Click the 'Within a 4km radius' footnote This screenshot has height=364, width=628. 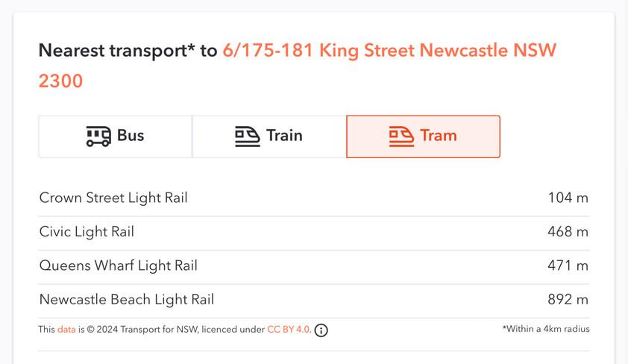click(x=546, y=329)
